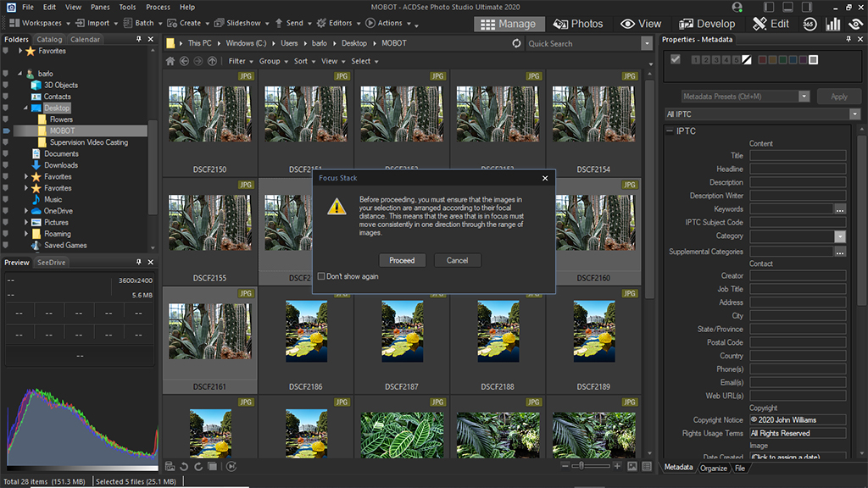
Task: Select the DSCF2188 thumbnail
Action: tap(498, 331)
